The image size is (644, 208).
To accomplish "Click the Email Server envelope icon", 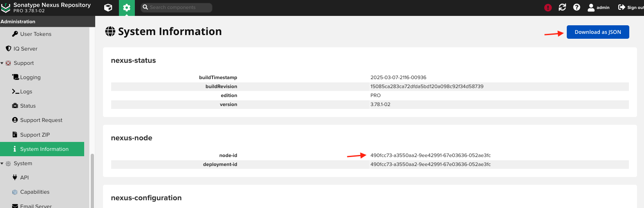I will pos(15,206).
